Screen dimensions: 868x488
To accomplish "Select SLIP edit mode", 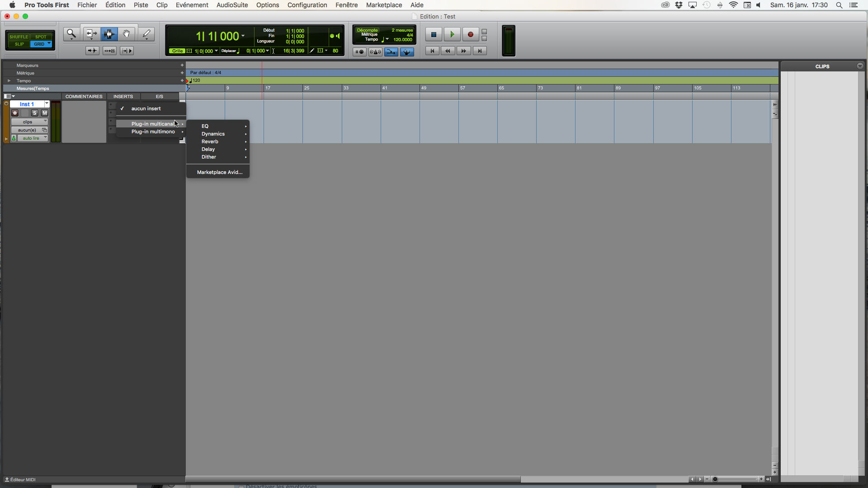I will point(19,44).
